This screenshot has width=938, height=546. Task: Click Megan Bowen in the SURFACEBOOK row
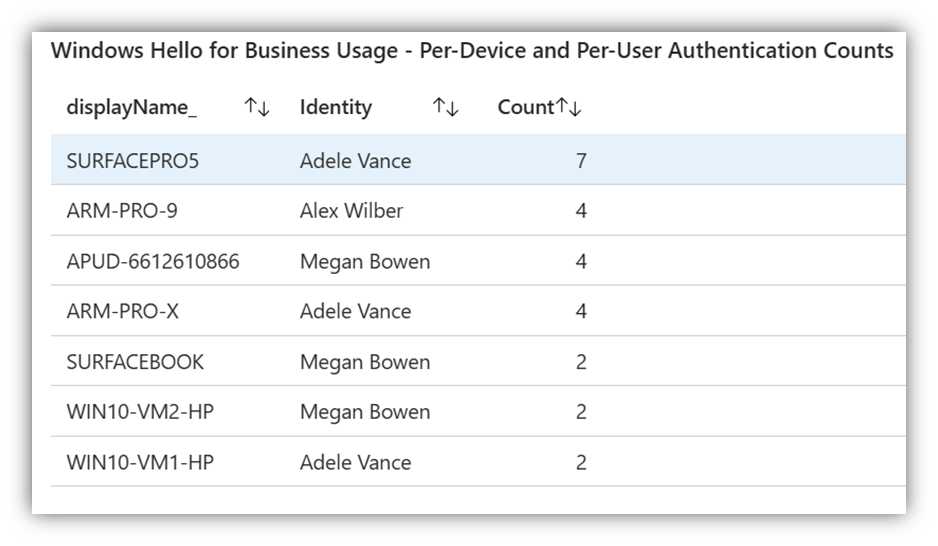coord(365,362)
